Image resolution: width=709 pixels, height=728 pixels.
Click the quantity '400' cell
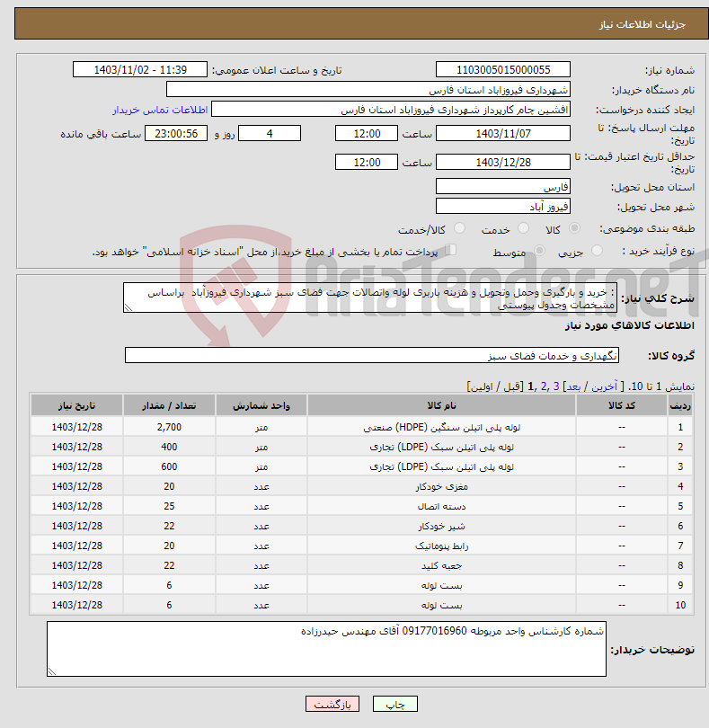point(169,447)
